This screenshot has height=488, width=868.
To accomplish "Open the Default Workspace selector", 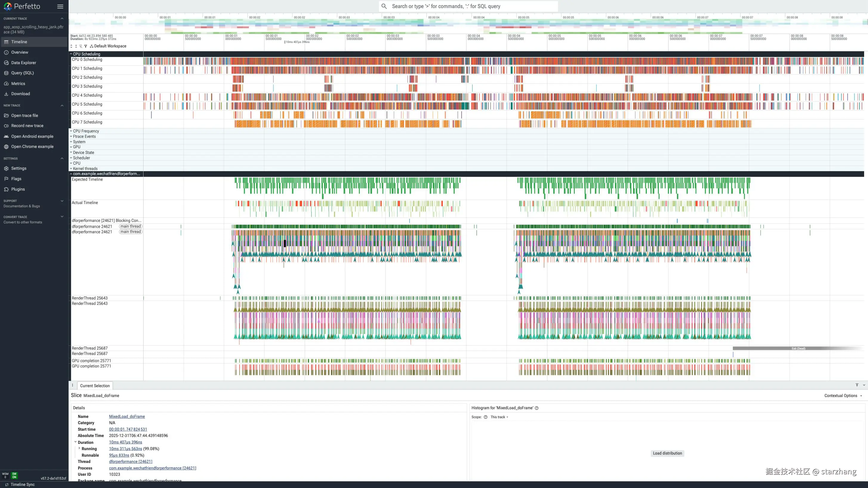I will [108, 46].
